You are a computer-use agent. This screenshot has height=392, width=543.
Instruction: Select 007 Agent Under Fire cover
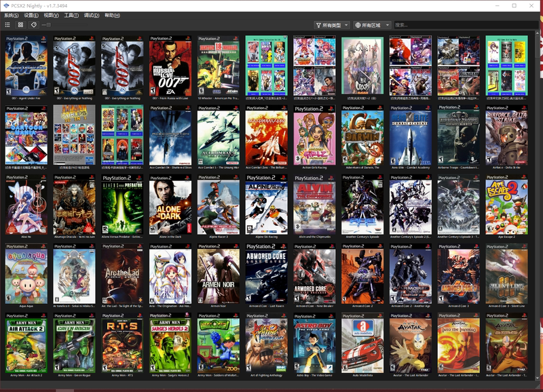click(x=26, y=65)
